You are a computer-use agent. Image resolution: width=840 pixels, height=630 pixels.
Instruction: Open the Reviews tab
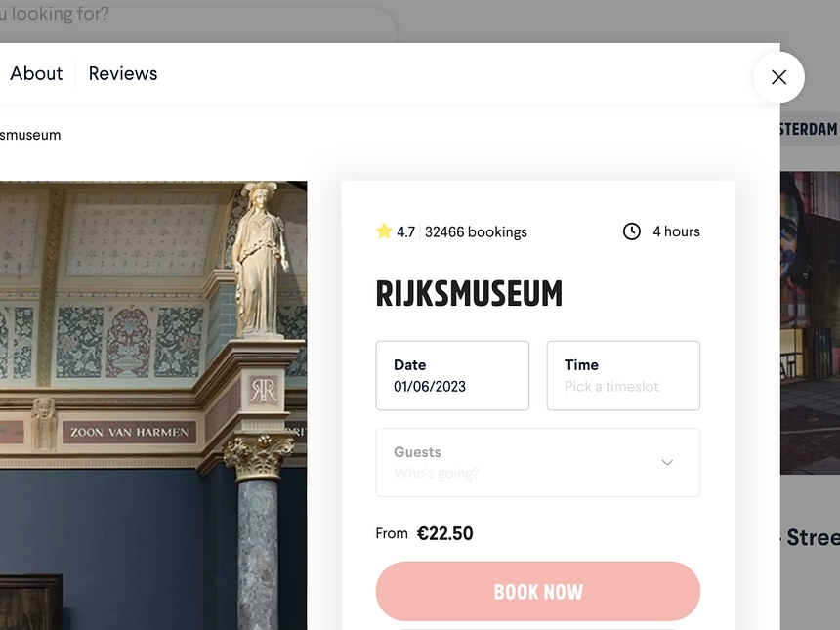click(123, 73)
